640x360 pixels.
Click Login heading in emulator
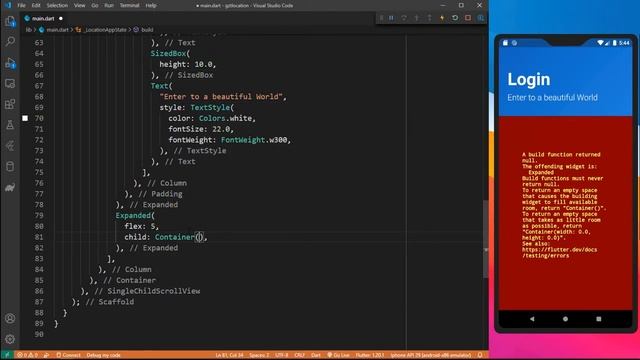click(529, 80)
